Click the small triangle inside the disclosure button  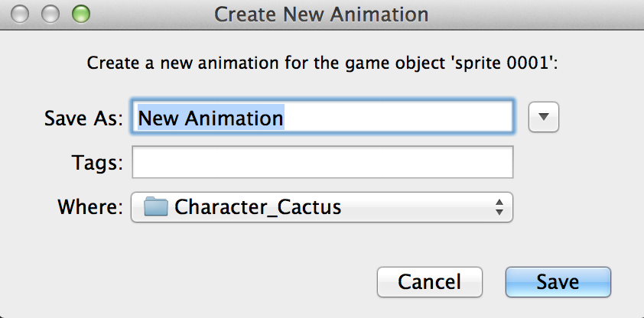pyautogui.click(x=543, y=117)
